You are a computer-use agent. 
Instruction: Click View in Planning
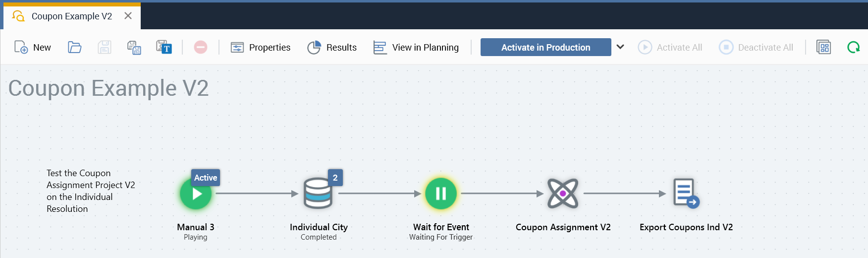(x=416, y=47)
